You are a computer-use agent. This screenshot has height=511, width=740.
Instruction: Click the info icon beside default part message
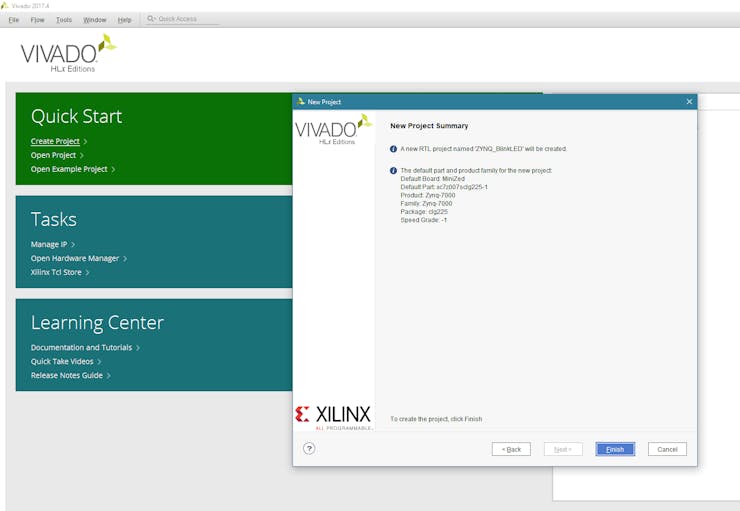[x=393, y=170]
